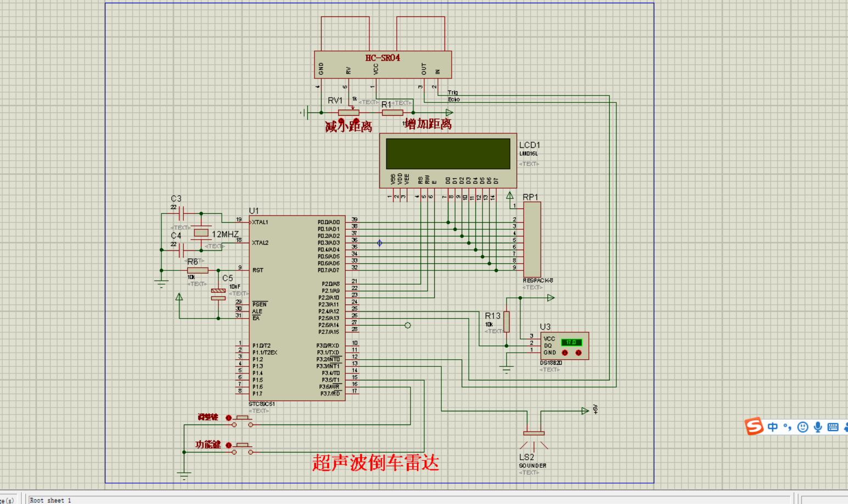Click the DS18B20 green temperature readout
Image resolution: width=848 pixels, height=504 pixels.
click(x=571, y=342)
